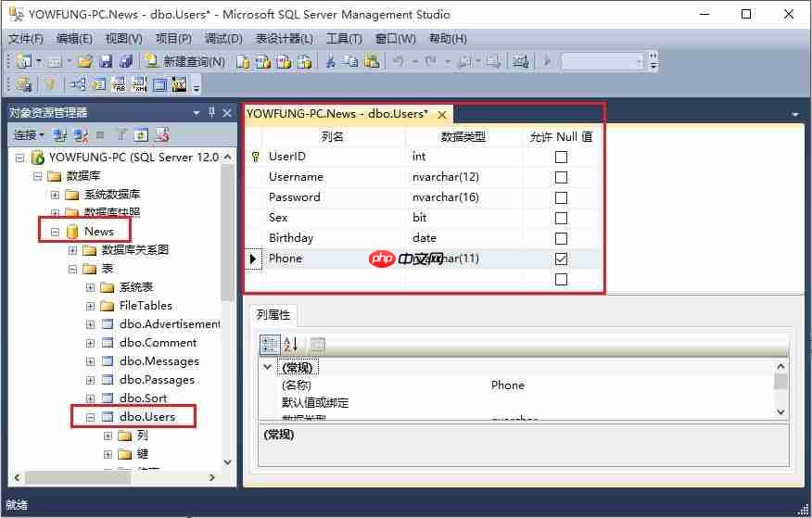Click the categorized view icon in column properties
The width and height of the screenshot is (812, 518).
pos(269,345)
